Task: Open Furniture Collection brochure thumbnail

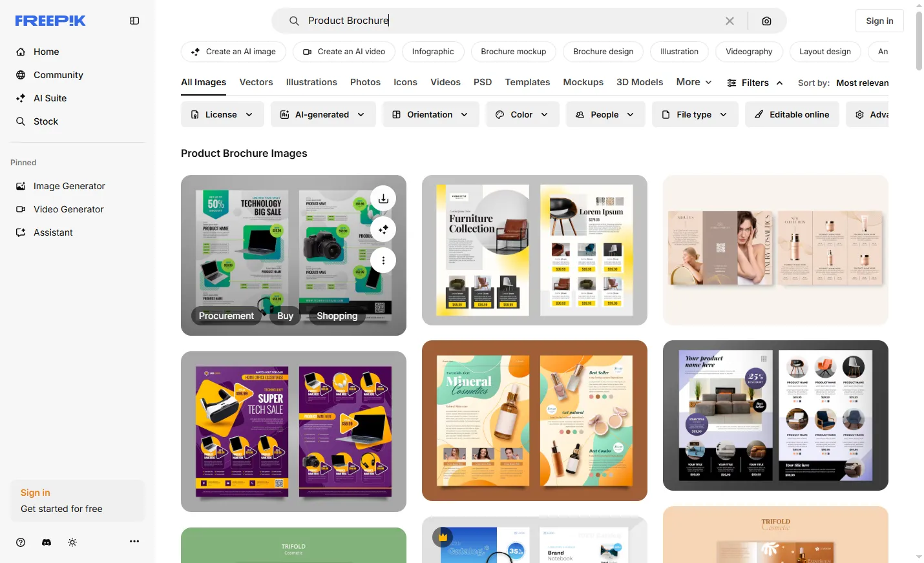Action: coord(534,250)
